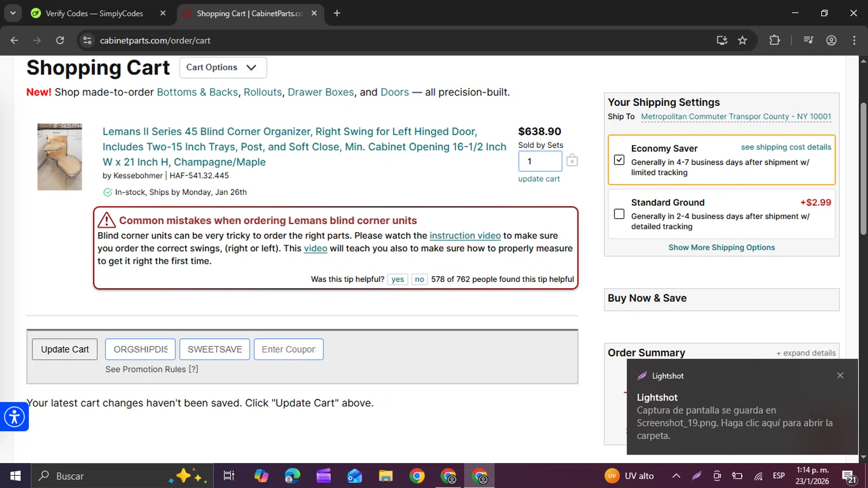Open the tab search dropdown arrow
The height and width of the screenshot is (488, 868).
tap(13, 13)
